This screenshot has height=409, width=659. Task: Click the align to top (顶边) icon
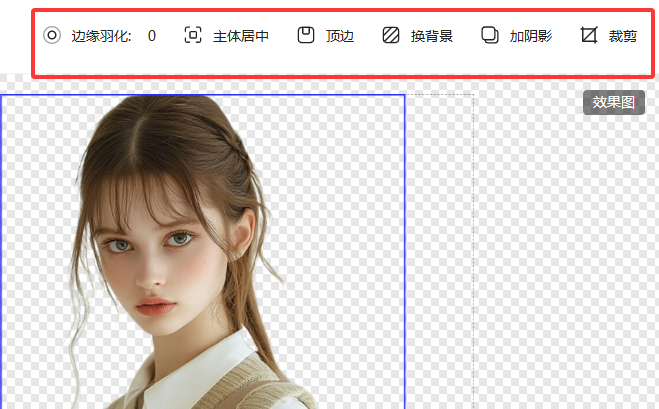306,36
